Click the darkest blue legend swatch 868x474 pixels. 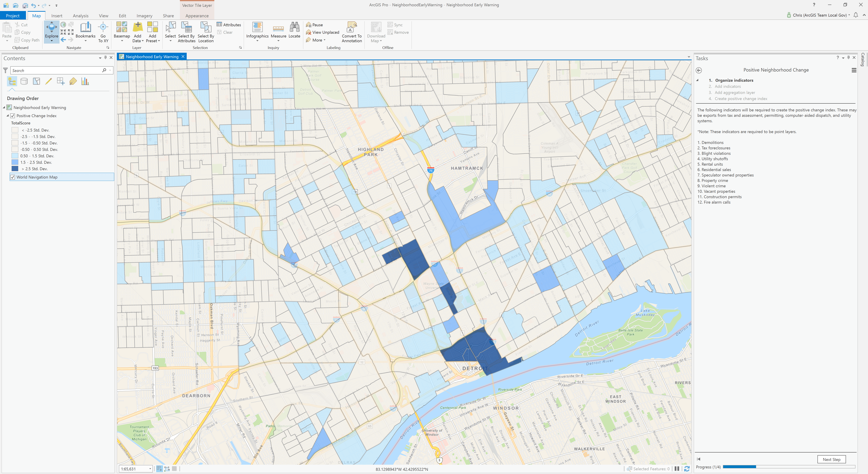[x=15, y=169]
